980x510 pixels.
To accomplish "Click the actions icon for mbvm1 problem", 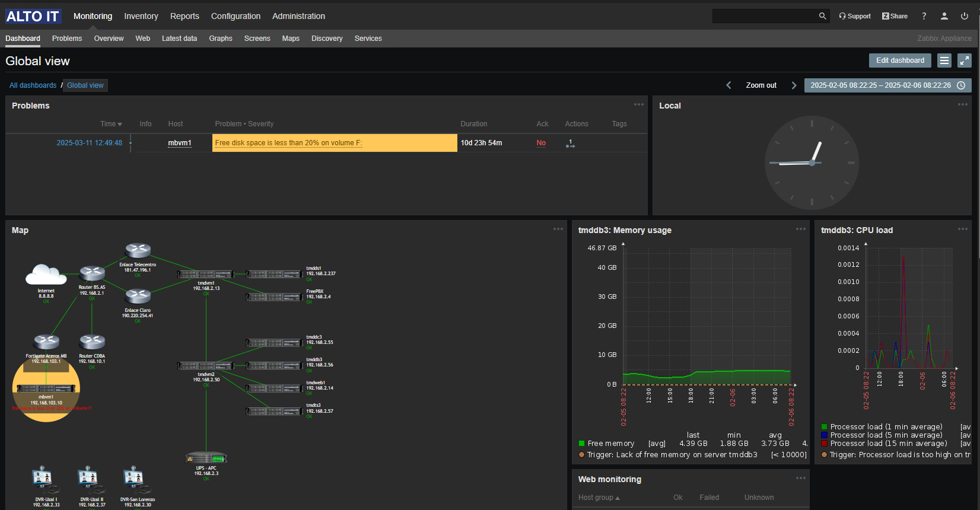I will click(570, 144).
